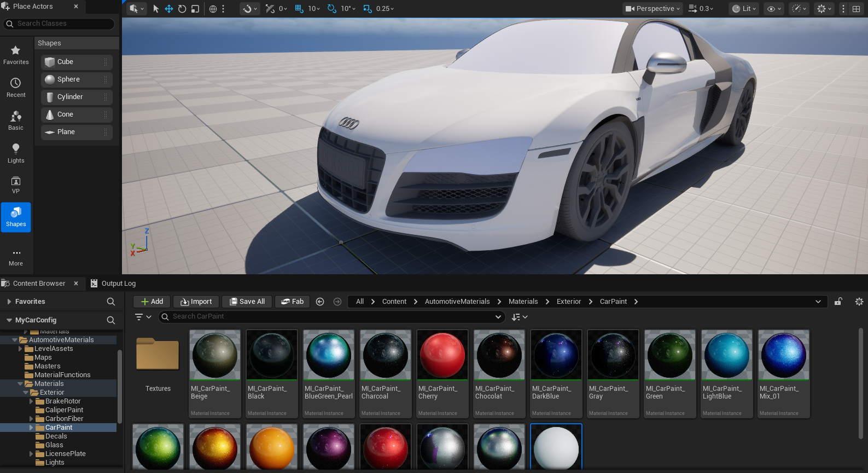
Task: Open Content Browser settings gear
Action: 859,302
